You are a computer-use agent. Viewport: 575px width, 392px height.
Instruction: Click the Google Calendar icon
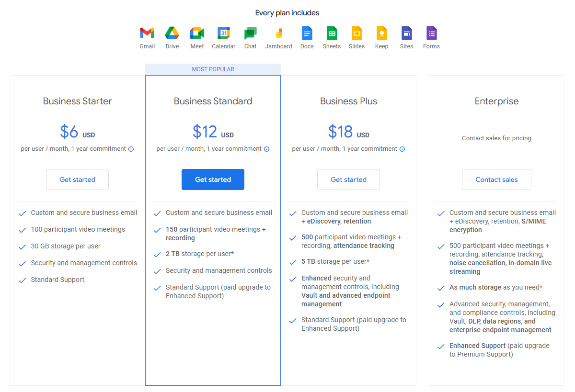click(224, 33)
